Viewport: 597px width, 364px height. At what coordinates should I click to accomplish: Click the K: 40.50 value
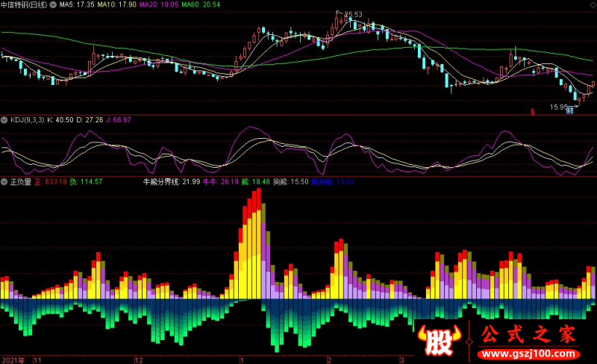tap(60, 120)
